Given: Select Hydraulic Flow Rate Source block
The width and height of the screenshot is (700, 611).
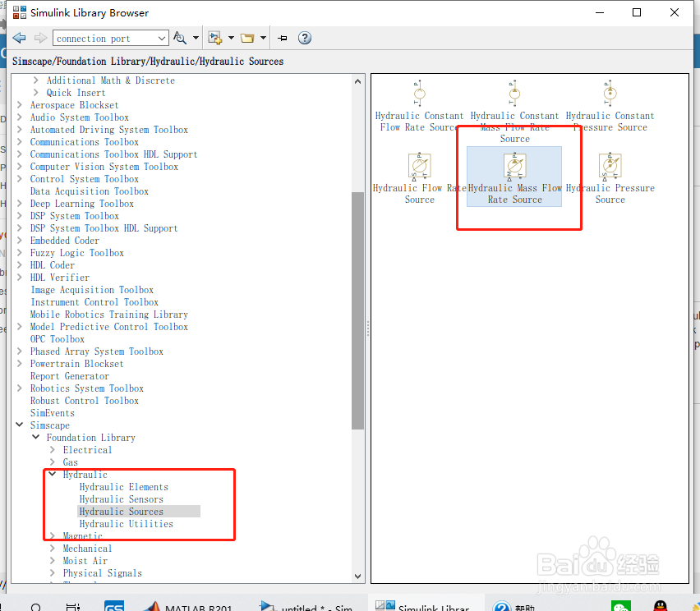Looking at the screenshot, I should (419, 178).
